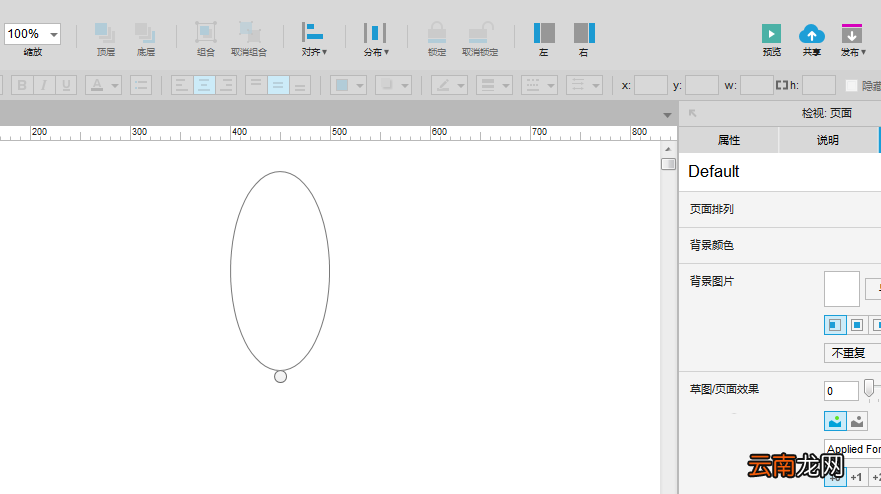Click the 共享 share cloud icon
The width and height of the screenshot is (881, 494).
811,34
